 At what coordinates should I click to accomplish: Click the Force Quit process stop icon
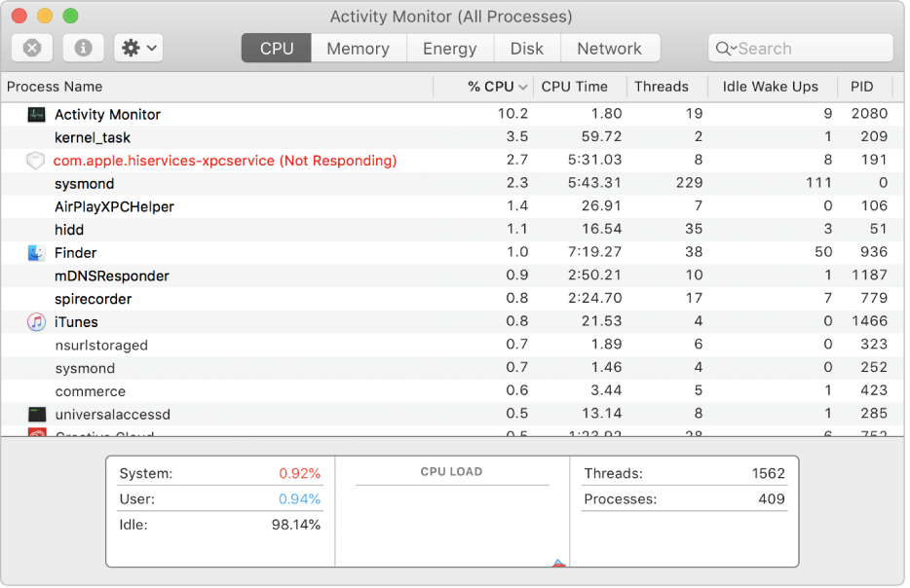[x=32, y=48]
